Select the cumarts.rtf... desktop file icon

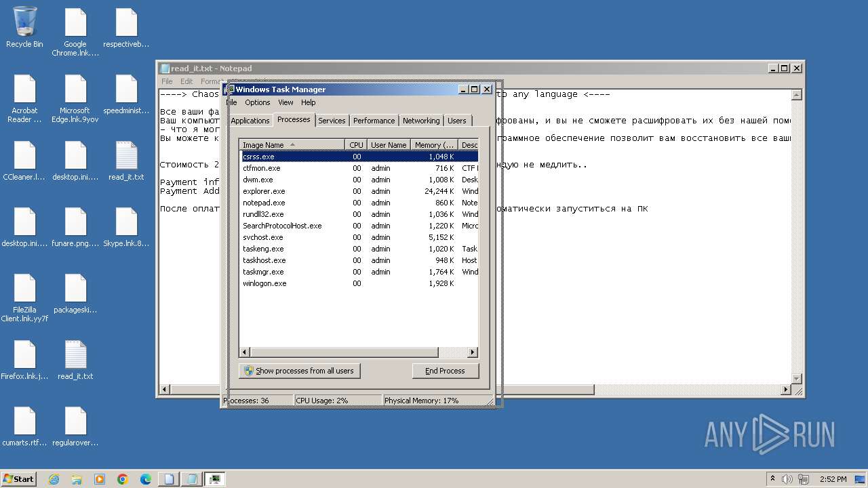click(24, 426)
